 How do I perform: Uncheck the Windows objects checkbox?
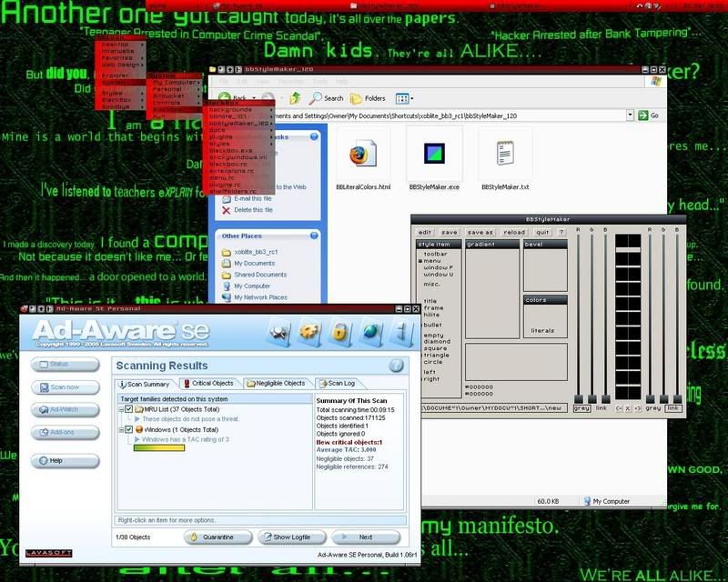[129, 429]
